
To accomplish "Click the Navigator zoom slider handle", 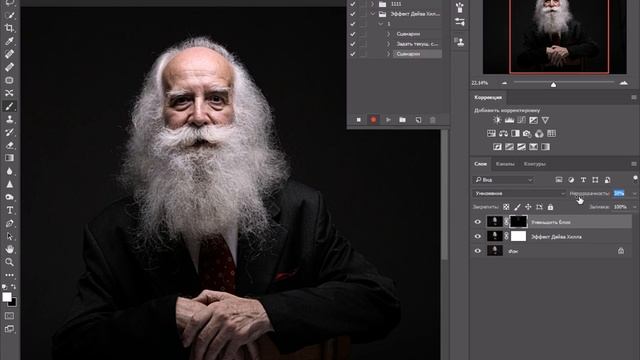I will (x=553, y=84).
